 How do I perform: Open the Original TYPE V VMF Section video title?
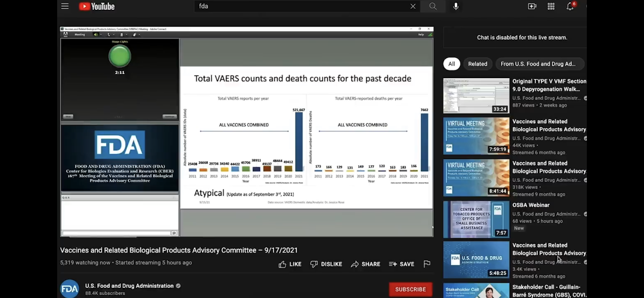pyautogui.click(x=549, y=85)
